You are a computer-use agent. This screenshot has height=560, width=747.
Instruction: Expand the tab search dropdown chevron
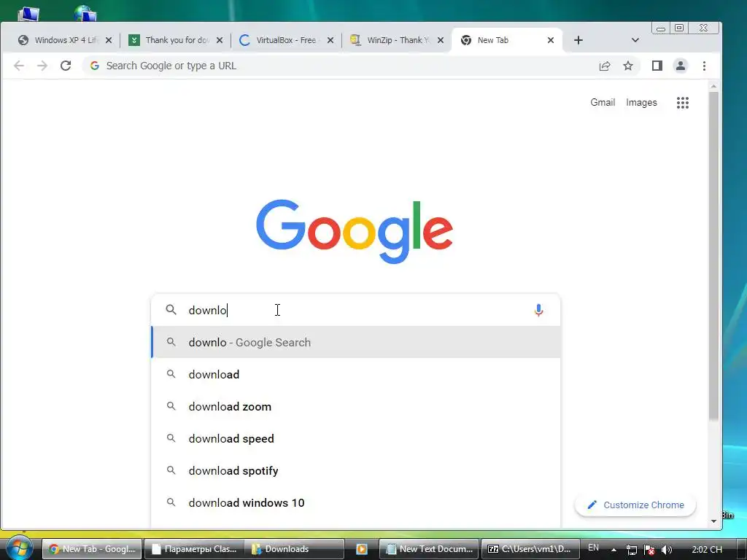tap(635, 41)
